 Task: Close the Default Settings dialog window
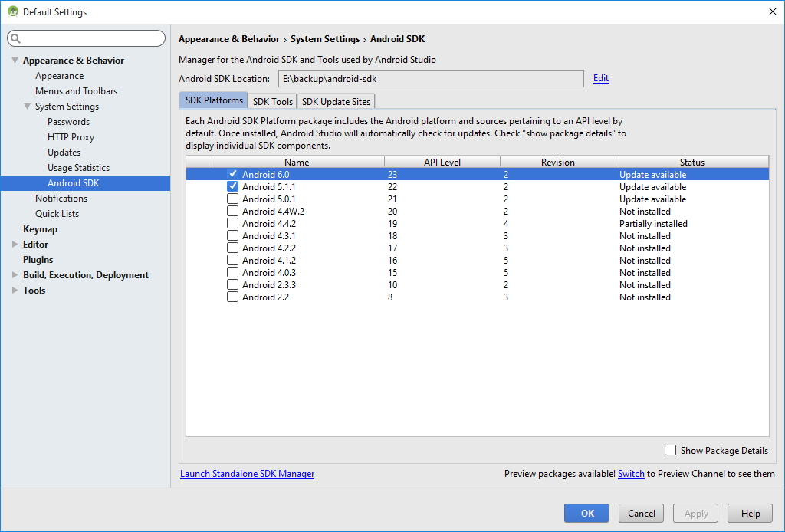click(772, 11)
